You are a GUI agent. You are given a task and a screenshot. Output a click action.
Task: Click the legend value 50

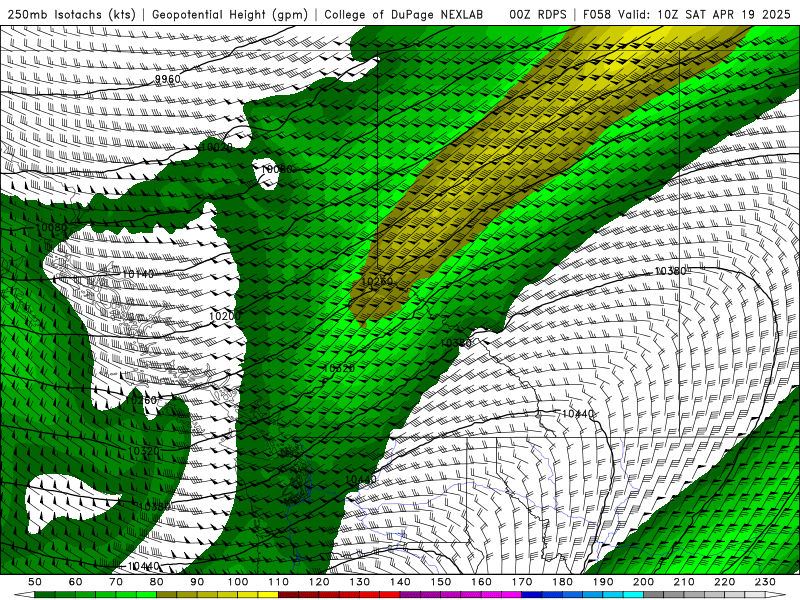click(x=35, y=582)
